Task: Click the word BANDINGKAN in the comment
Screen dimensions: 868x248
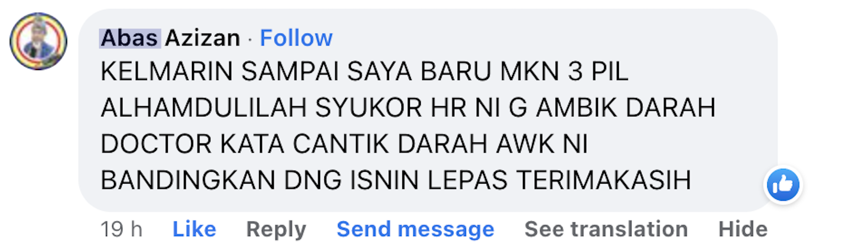Action: [188, 180]
